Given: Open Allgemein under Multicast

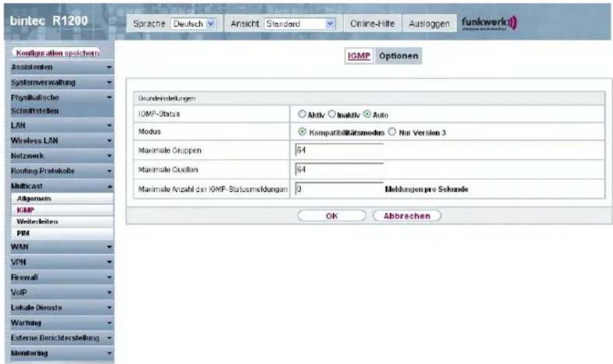Looking at the screenshot, I should 62,199.
